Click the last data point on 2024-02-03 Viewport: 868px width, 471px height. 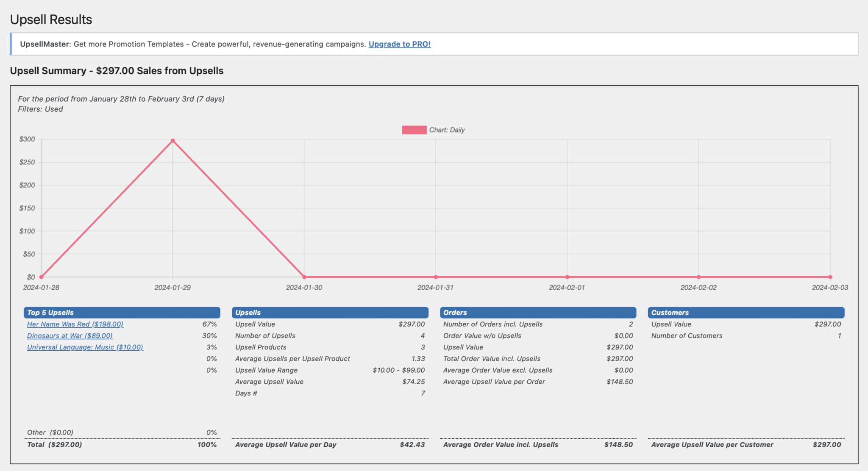pos(829,277)
